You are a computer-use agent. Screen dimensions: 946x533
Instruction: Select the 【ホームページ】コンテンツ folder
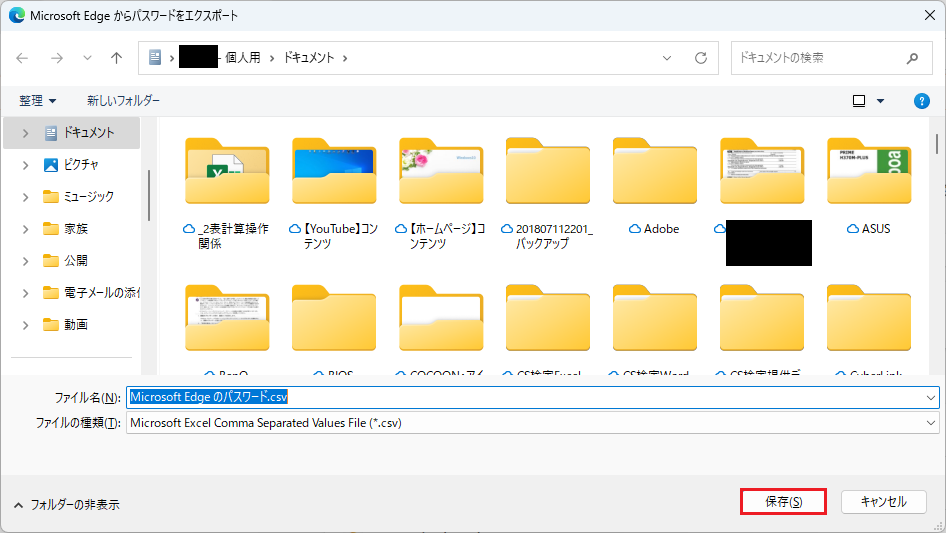(441, 193)
